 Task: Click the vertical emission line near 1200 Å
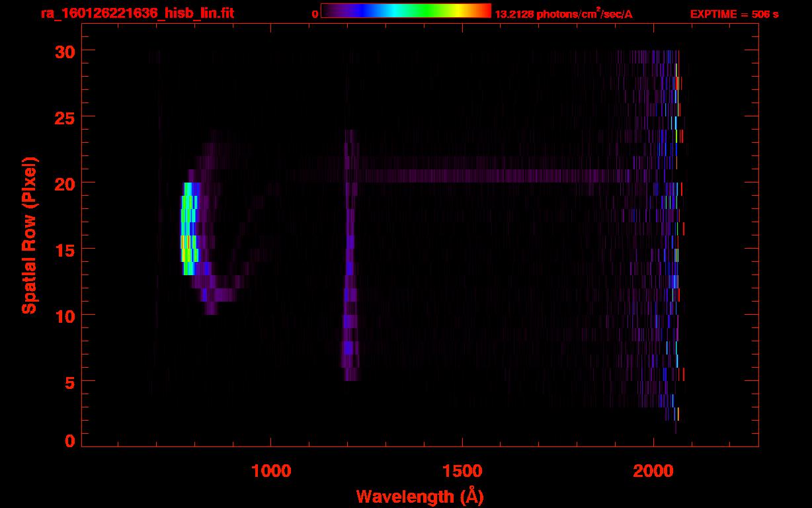pos(350,255)
